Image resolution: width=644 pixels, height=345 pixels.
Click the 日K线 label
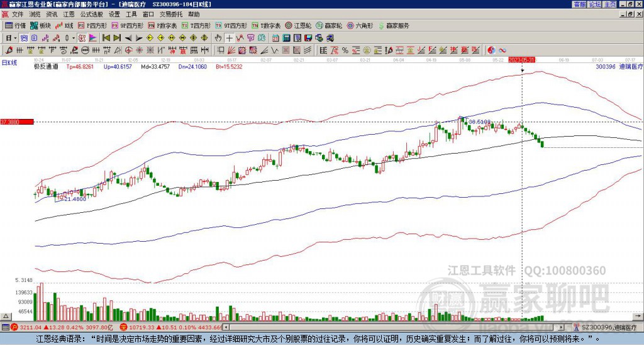point(9,63)
